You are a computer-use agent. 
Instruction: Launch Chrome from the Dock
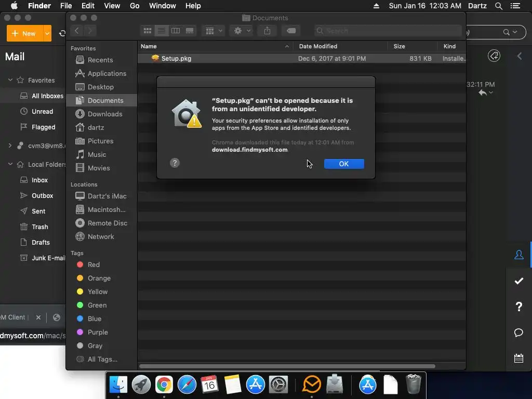point(164,385)
